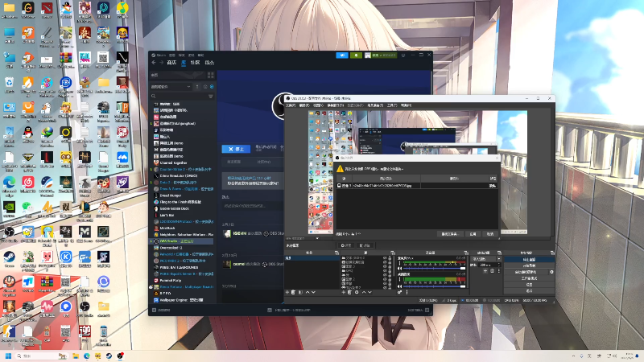644x362 pixels.
Task: Open Steam Big Picture mode icon
Action: [x=403, y=56]
